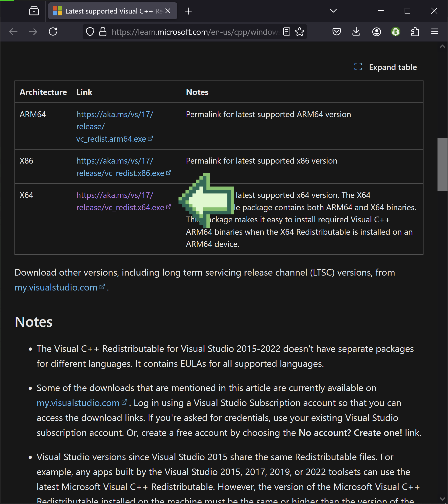Toggle reader view for this page
Image resolution: width=448 pixels, height=504 pixels.
pos(287,31)
